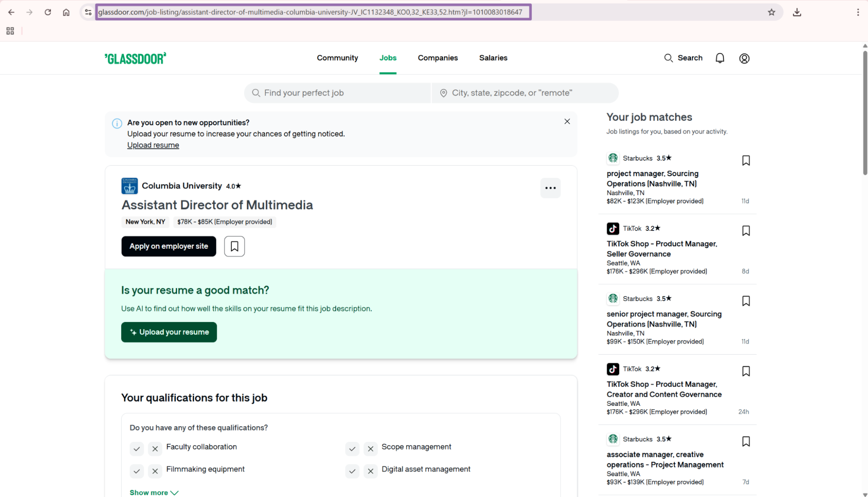Viewport: 868px width, 497px height.
Task: Bookmark Starbucks senior project manager job
Action: tap(746, 301)
